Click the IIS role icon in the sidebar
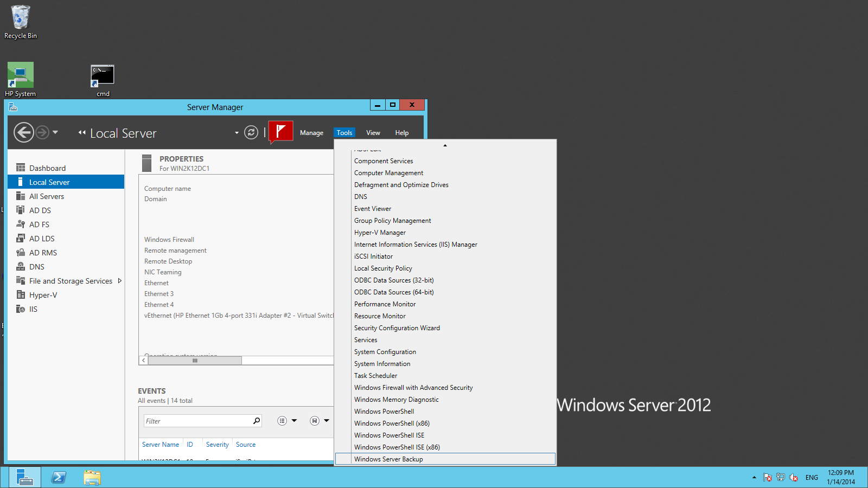Image resolution: width=868 pixels, height=488 pixels. click(21, 309)
